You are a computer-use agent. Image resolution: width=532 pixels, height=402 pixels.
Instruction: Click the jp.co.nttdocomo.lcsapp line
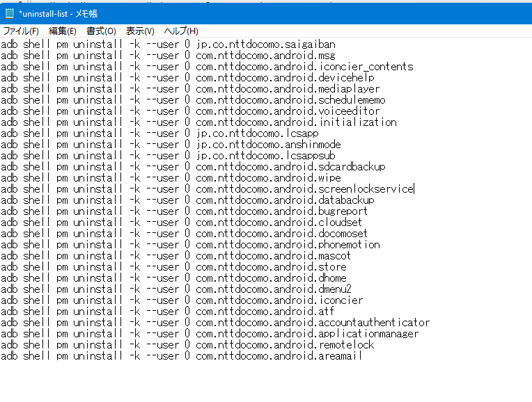pos(159,134)
